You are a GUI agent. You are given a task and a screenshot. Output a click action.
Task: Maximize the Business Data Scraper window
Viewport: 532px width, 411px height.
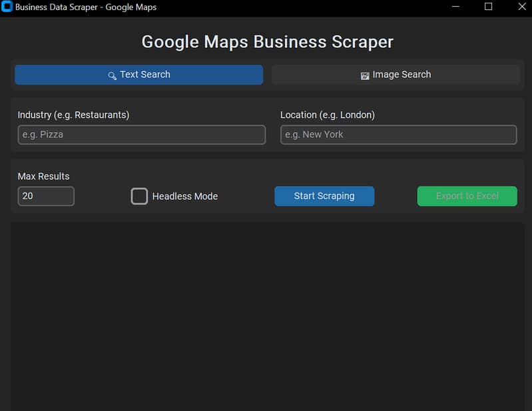pos(488,7)
